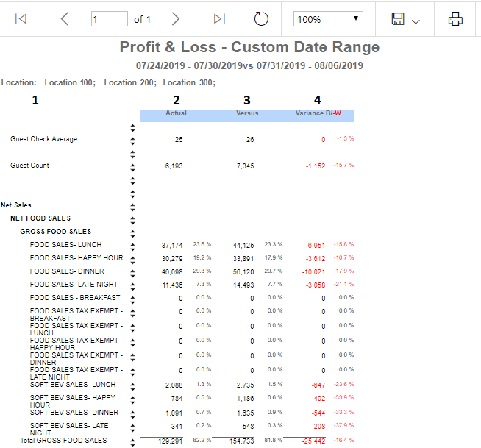Screen dimensions: 481x448
Task: Refresh the report
Action: [x=261, y=19]
